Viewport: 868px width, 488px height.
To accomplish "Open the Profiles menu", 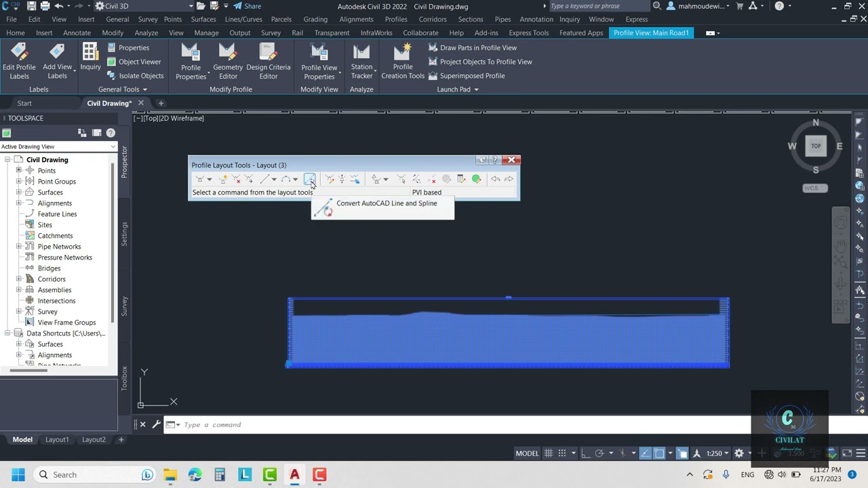I will (x=396, y=19).
